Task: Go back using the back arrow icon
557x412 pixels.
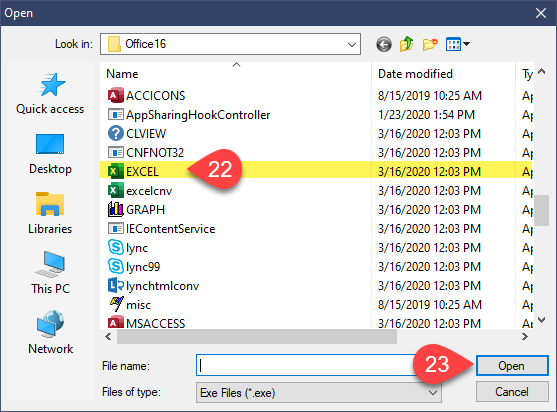Action: (x=384, y=44)
